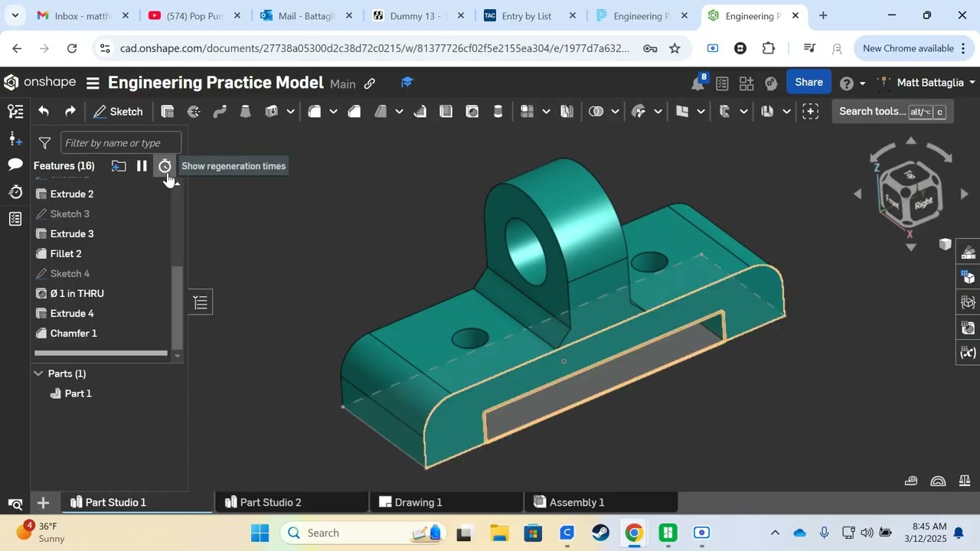Switch to Entry by List browser tab
The width and height of the screenshot is (980, 551).
(526, 15)
